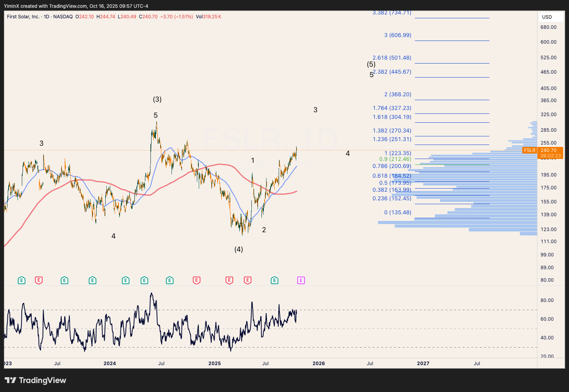
Task: Click the 525.00 price axis label
Action: [548, 58]
